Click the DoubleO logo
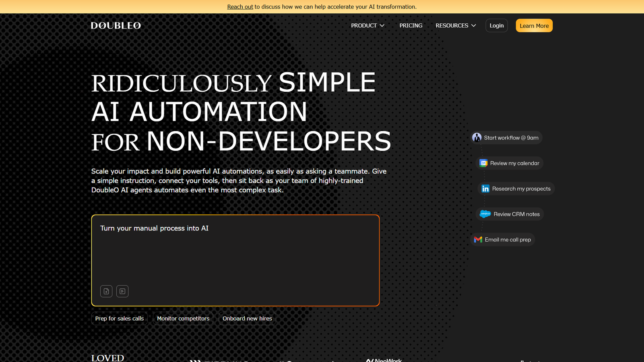Viewport: 644px width, 362px height. pos(116,25)
